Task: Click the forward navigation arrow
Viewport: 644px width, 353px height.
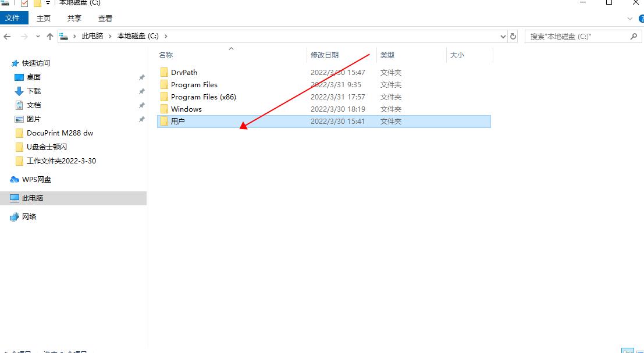Action: pos(24,37)
